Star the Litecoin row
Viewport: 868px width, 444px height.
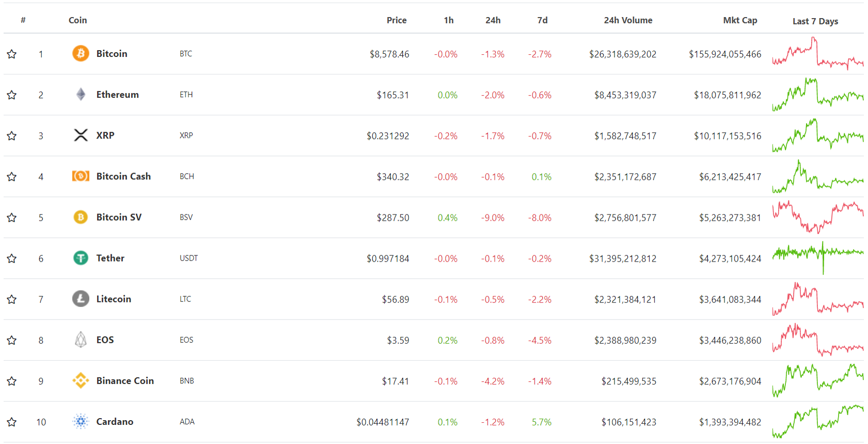(x=12, y=299)
